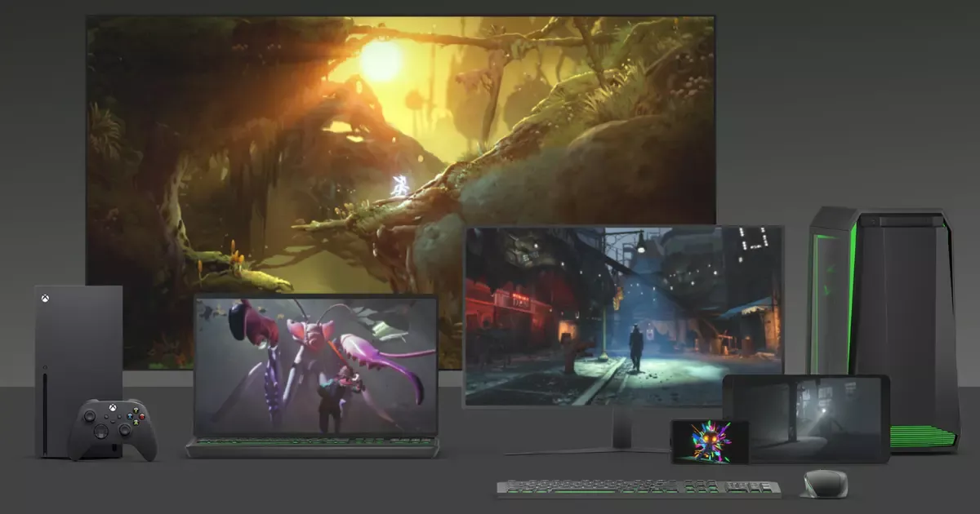This screenshot has width=980, height=514.
Task: Toggle the right analog thumbstick
Action: pyautogui.click(x=125, y=429)
